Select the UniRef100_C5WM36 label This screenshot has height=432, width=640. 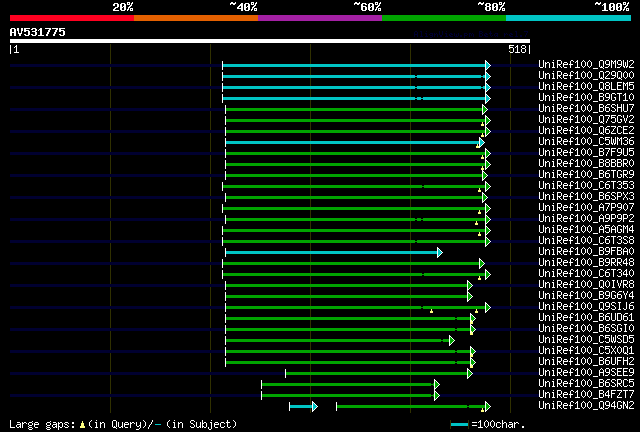tap(586, 142)
